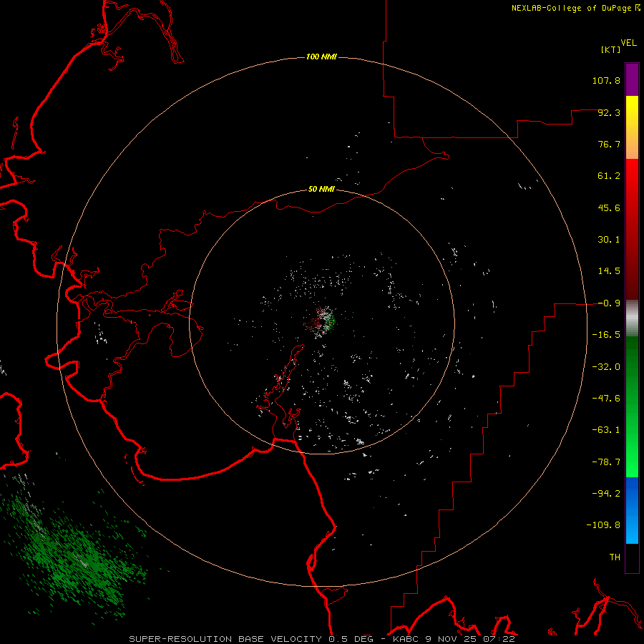Select the -0.9 velocity scale value

pyautogui.click(x=609, y=303)
